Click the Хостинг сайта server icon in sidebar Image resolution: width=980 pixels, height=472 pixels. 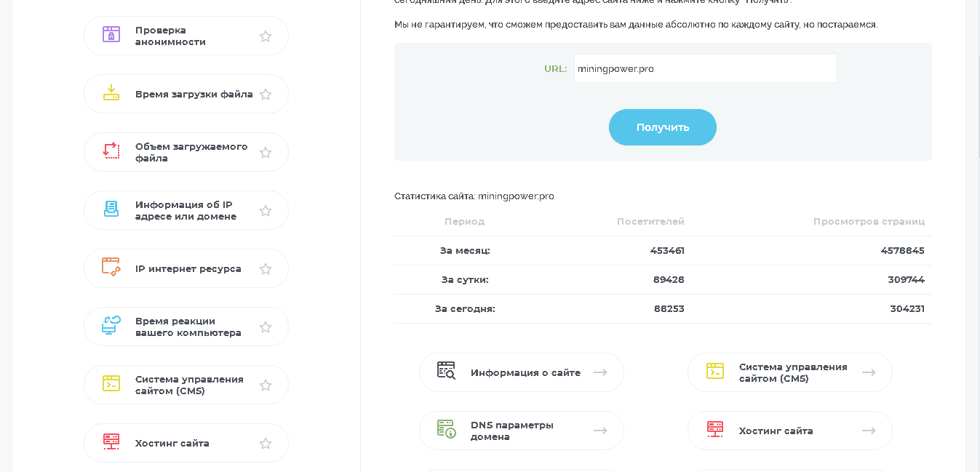click(x=111, y=442)
